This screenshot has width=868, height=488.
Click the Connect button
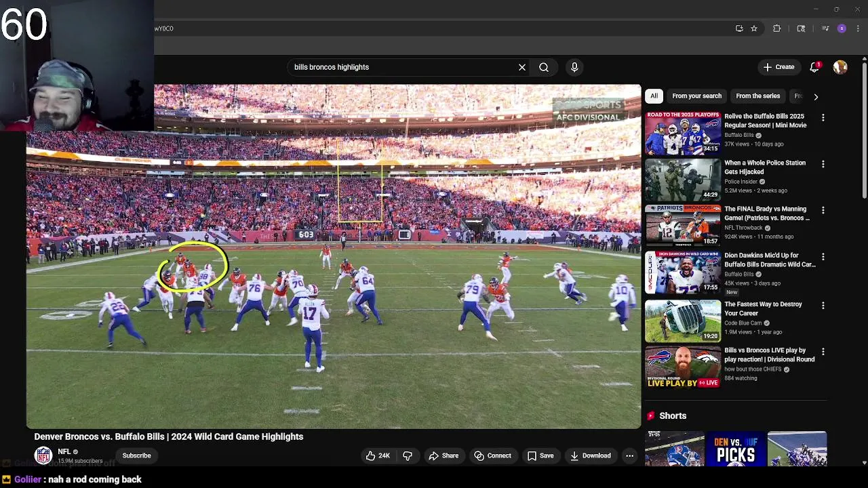click(493, 455)
